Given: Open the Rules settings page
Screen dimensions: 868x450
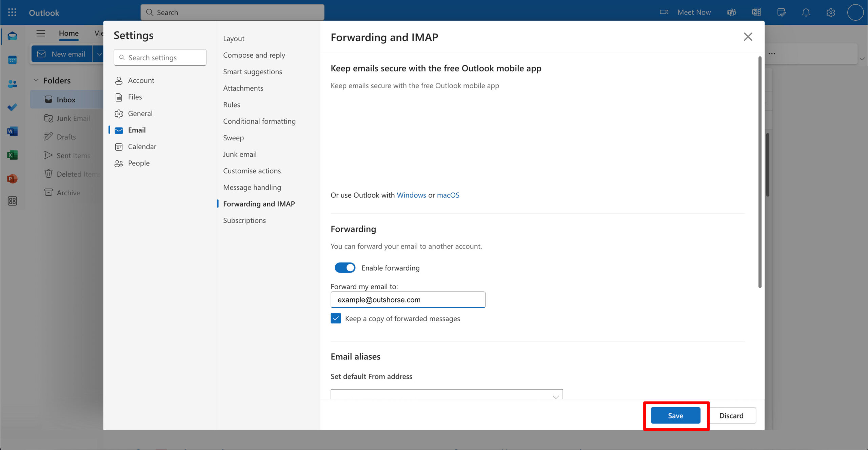Looking at the screenshot, I should click(x=232, y=105).
